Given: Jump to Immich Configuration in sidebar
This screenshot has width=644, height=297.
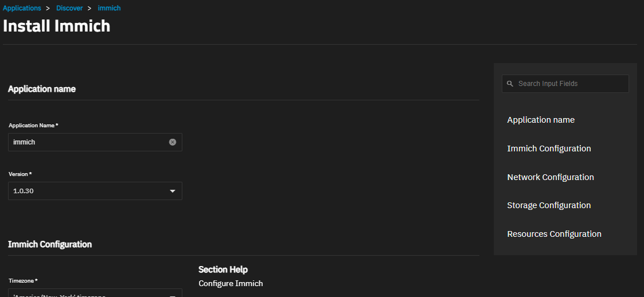Looking at the screenshot, I should coord(549,148).
